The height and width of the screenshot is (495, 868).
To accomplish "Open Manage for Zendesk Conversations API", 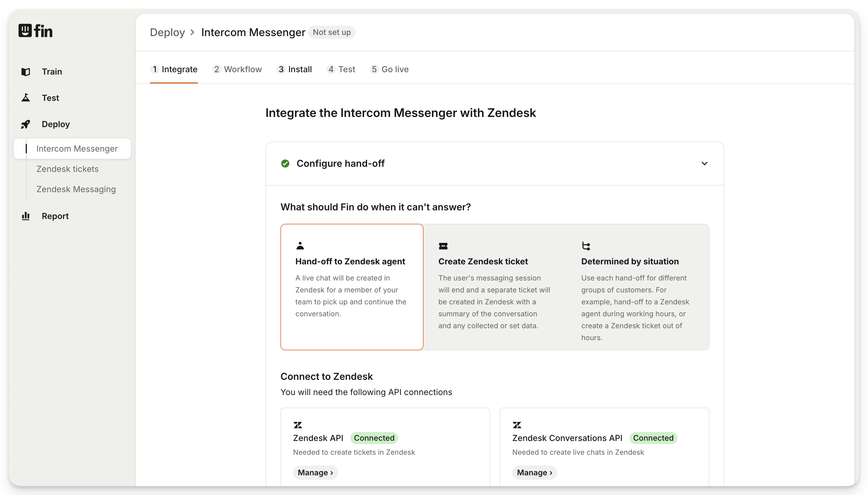I will [534, 473].
